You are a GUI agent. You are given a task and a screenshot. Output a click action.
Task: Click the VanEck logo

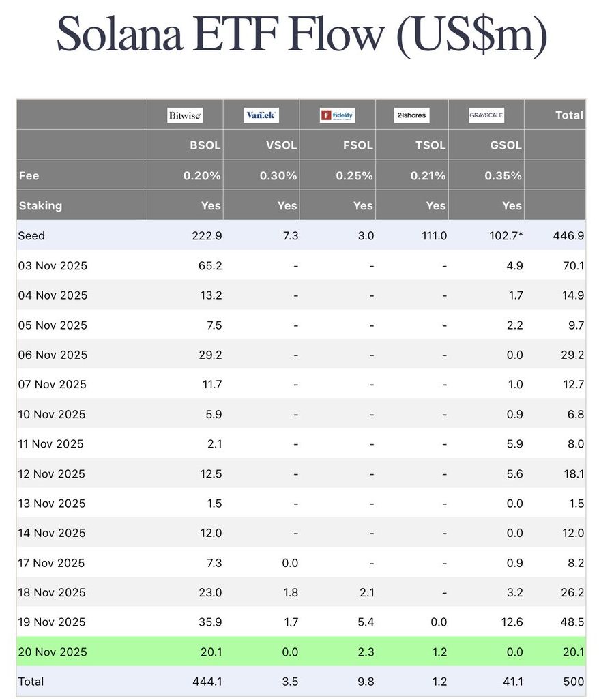click(x=261, y=115)
